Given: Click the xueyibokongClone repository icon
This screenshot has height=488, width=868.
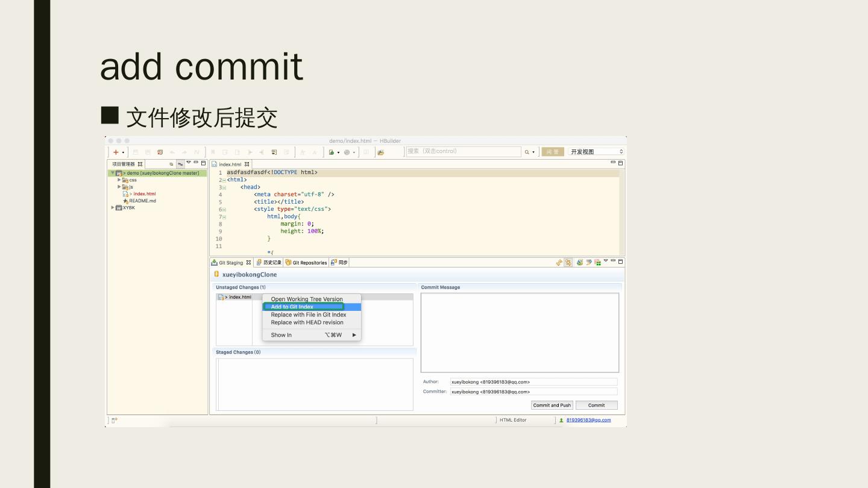Looking at the screenshot, I should tap(217, 274).
